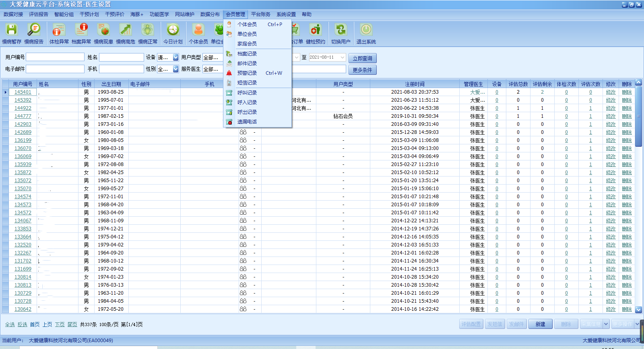
Task: Click the 用户编号 input field
Action: (55, 57)
